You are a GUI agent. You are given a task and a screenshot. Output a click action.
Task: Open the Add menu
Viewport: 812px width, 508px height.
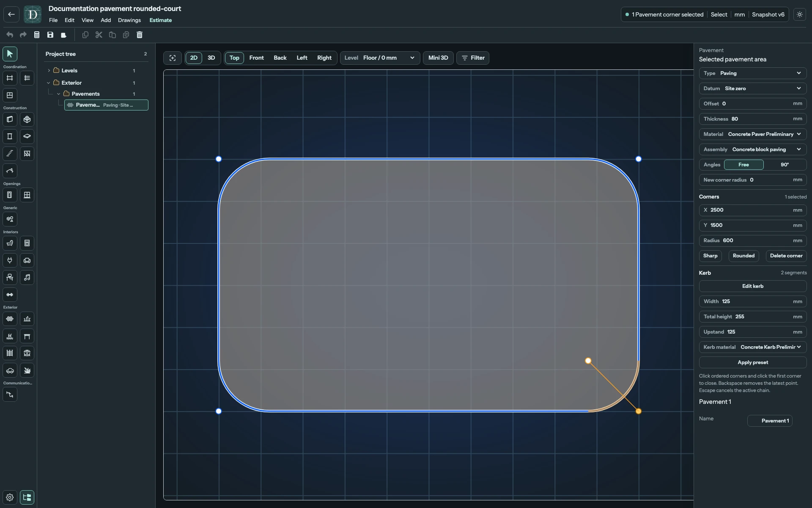(106, 20)
